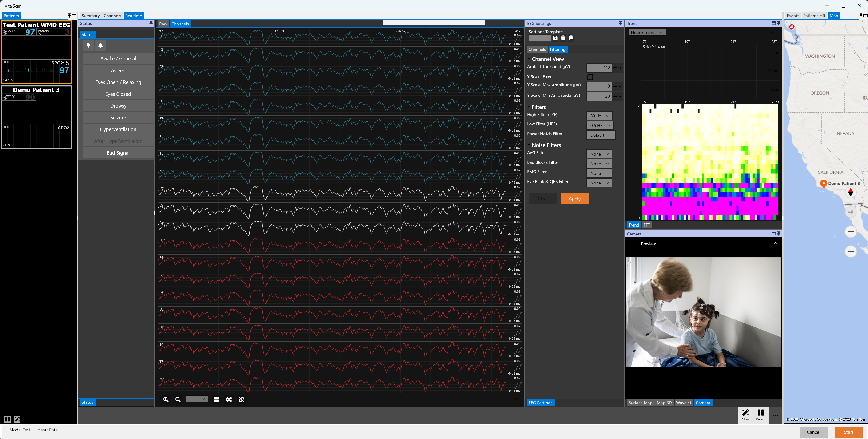
Task: Open the three-dots overflow menu
Action: pyautogui.click(x=775, y=415)
